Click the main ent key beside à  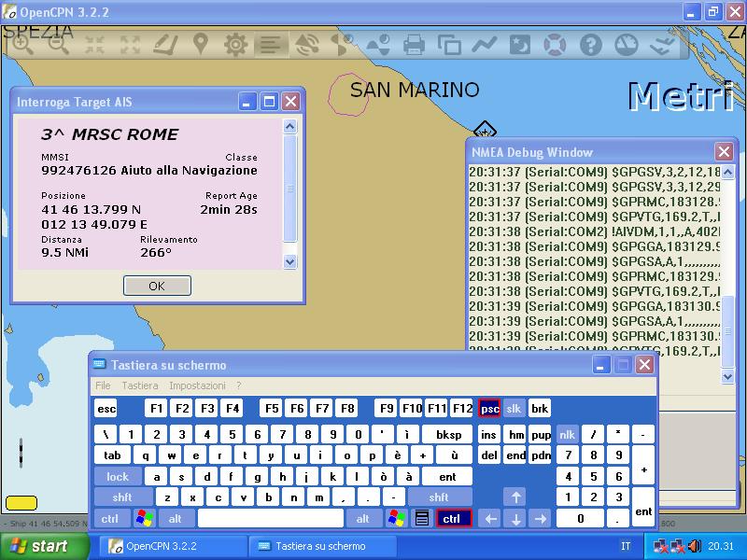[x=447, y=476]
